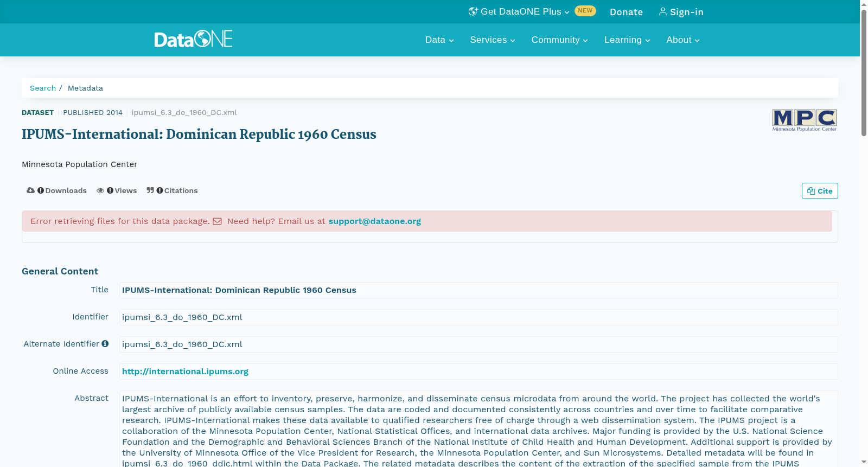This screenshot has width=868, height=467.
Task: Click the eye icon beside Views
Action: pos(100,190)
